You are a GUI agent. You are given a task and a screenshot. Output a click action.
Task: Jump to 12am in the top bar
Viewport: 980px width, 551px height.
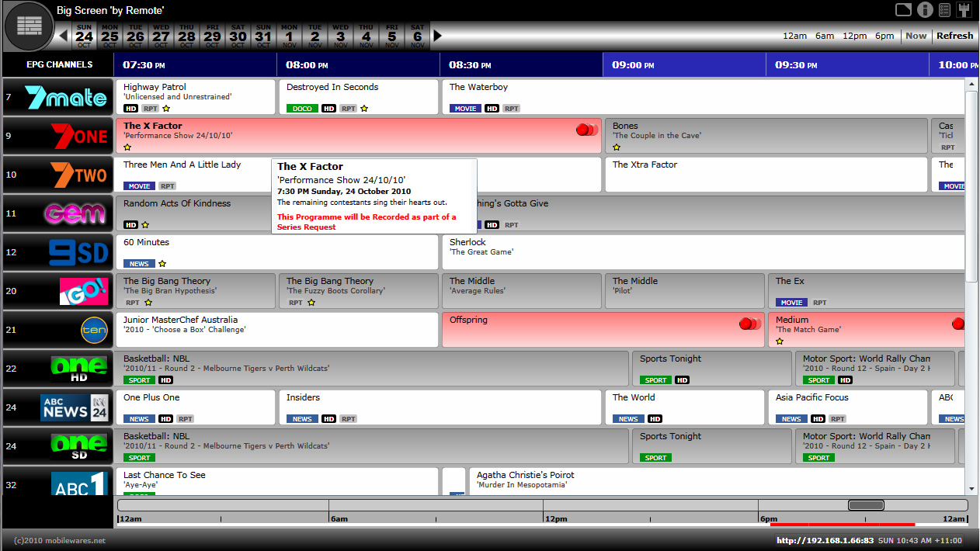tap(794, 36)
